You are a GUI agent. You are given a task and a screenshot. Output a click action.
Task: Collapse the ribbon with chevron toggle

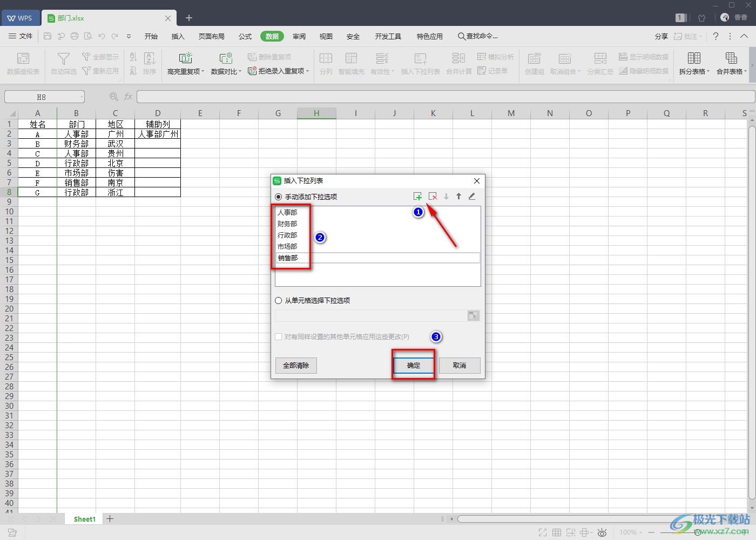tap(744, 36)
